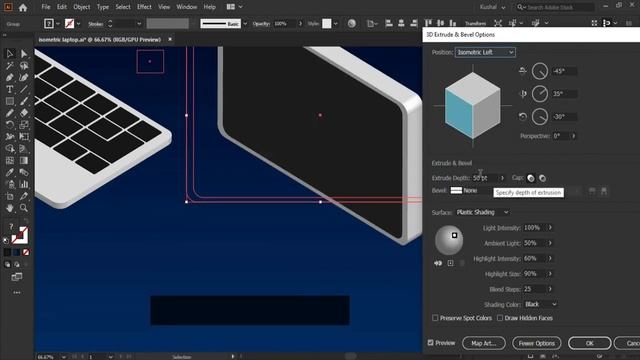Click the Home icon

23,7
